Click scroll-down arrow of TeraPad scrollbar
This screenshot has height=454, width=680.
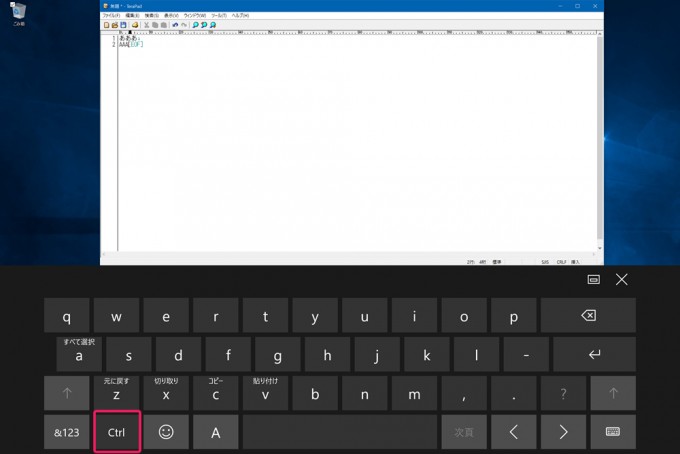(x=600, y=248)
